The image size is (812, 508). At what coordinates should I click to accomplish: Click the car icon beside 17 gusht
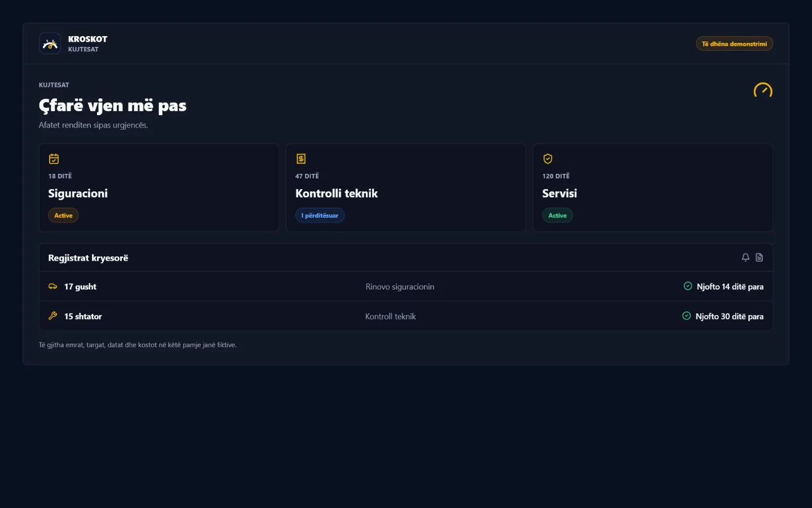pos(53,286)
